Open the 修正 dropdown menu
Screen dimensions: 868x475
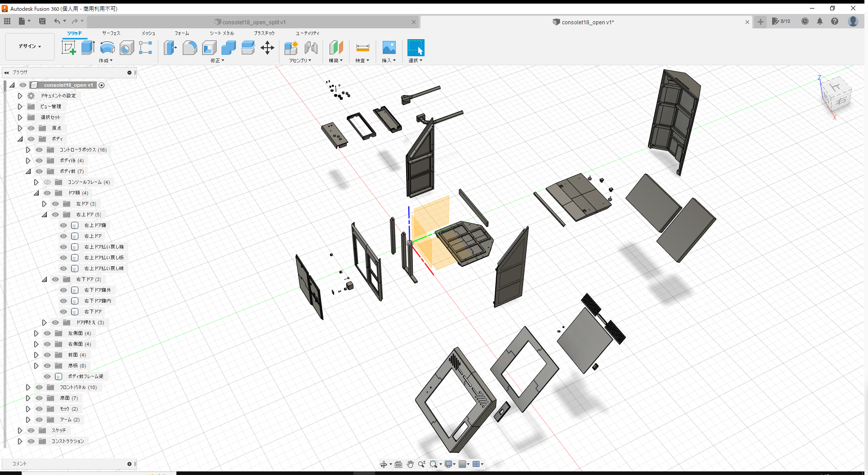pyautogui.click(x=217, y=60)
